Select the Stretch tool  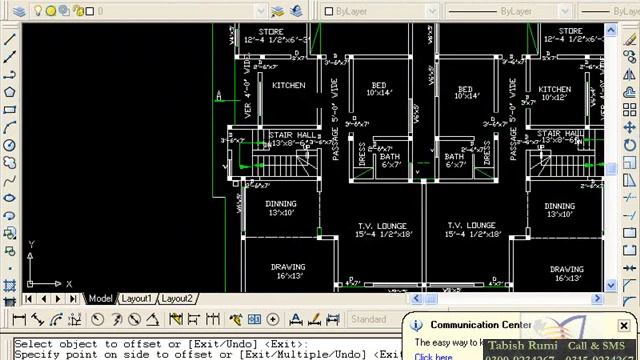click(x=630, y=180)
